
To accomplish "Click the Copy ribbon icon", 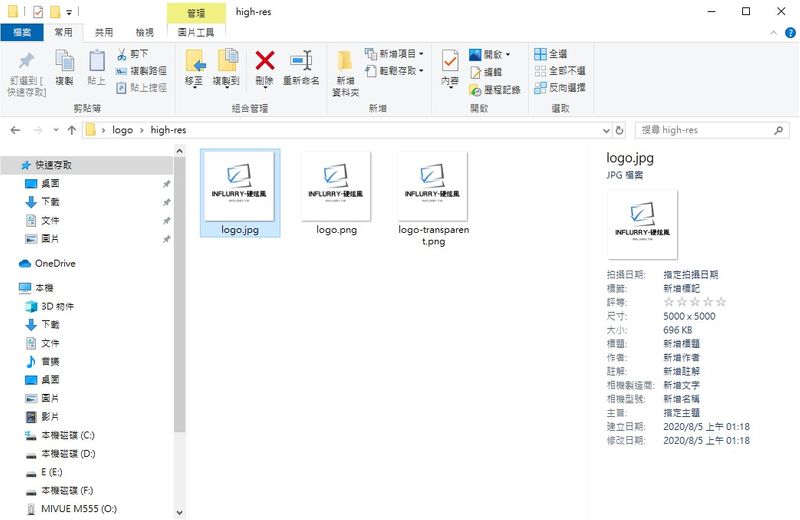I will (x=64, y=68).
